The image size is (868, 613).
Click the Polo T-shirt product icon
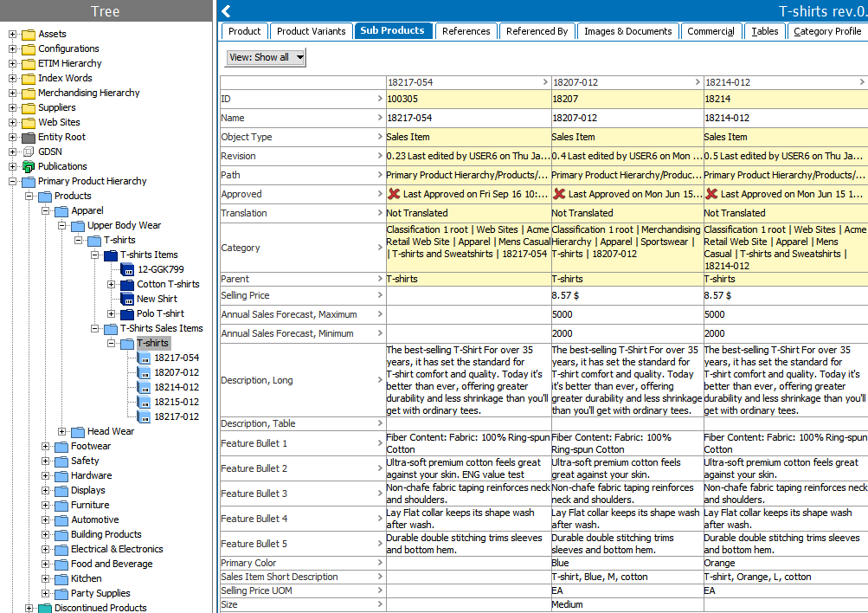click(127, 314)
